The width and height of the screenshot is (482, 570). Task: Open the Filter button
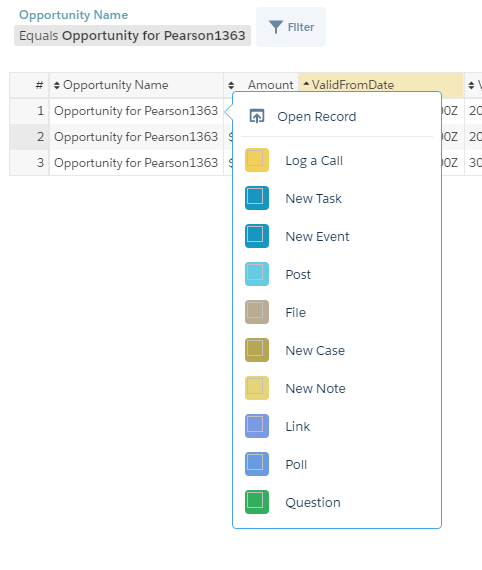click(x=291, y=27)
